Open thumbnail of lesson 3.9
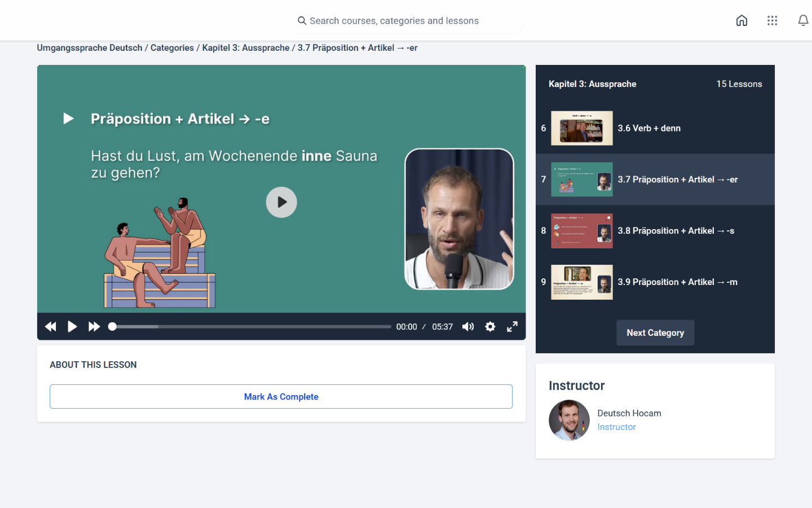The height and width of the screenshot is (508, 812). 581,282
